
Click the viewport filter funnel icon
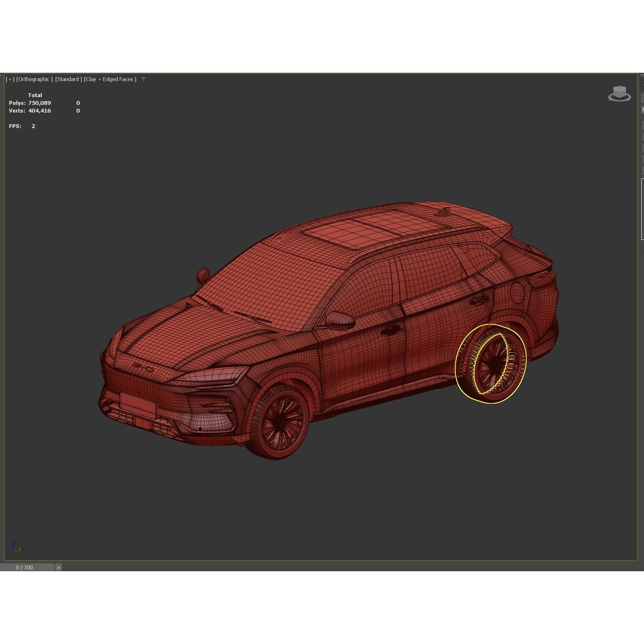coord(143,79)
